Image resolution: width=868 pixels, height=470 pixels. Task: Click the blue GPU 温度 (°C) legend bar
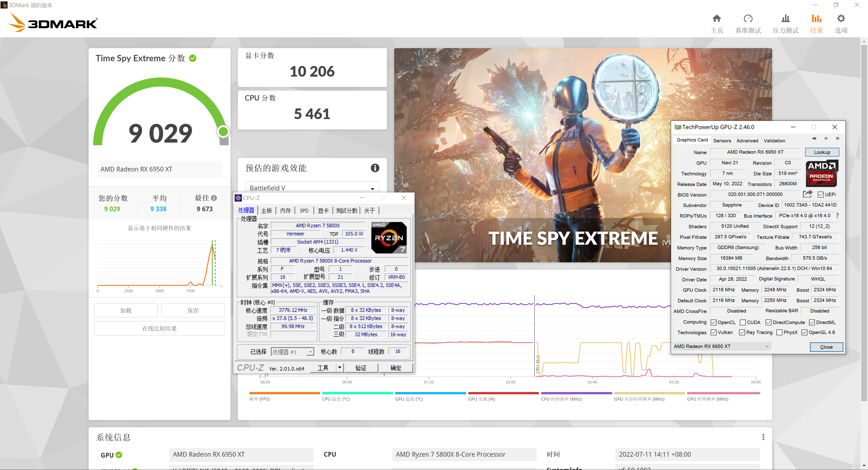coord(430,393)
